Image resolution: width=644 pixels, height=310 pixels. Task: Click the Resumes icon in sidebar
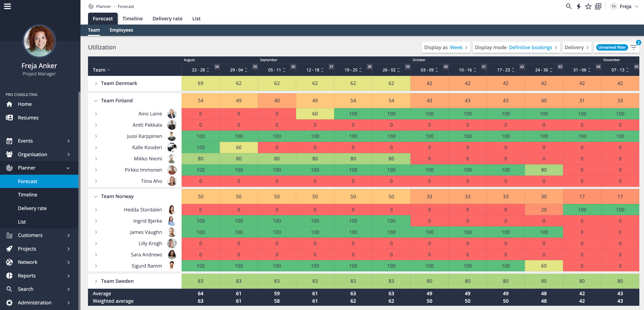pos(9,118)
